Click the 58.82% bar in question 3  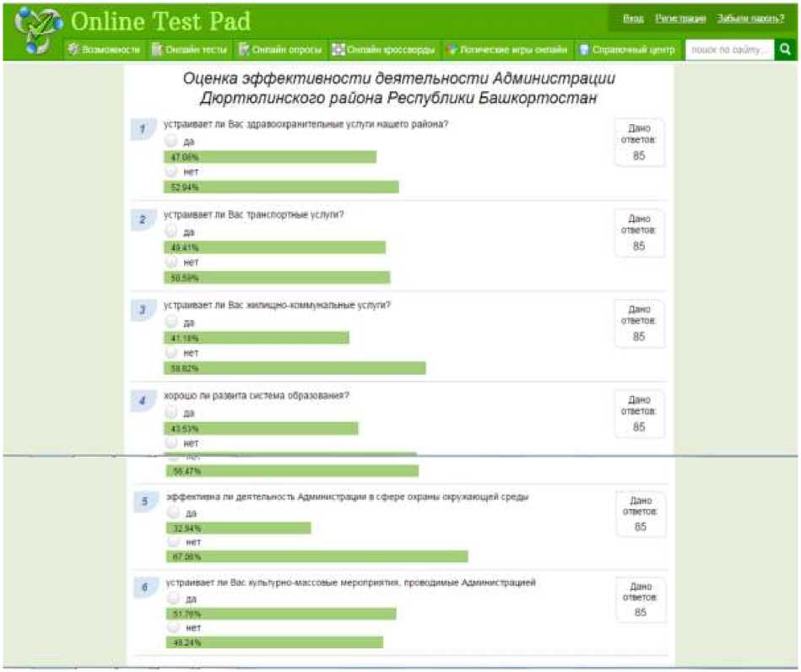tap(295, 368)
